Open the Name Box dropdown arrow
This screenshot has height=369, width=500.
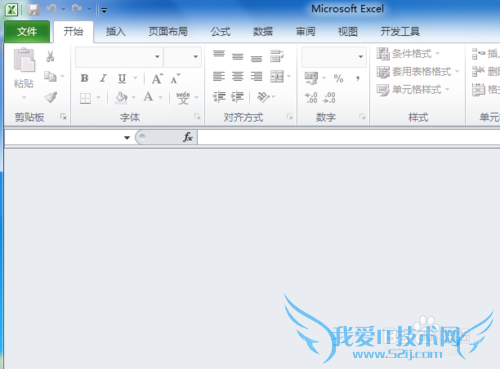pos(127,137)
